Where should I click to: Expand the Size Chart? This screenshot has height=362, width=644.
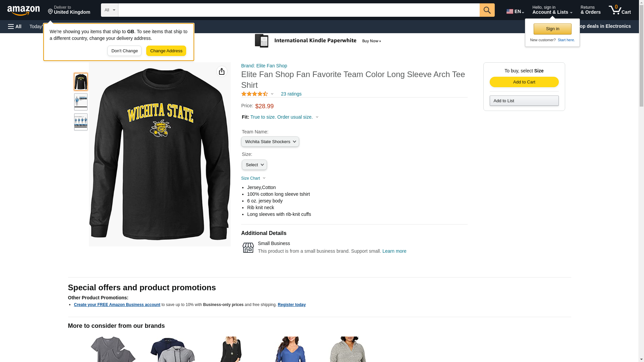(253, 178)
